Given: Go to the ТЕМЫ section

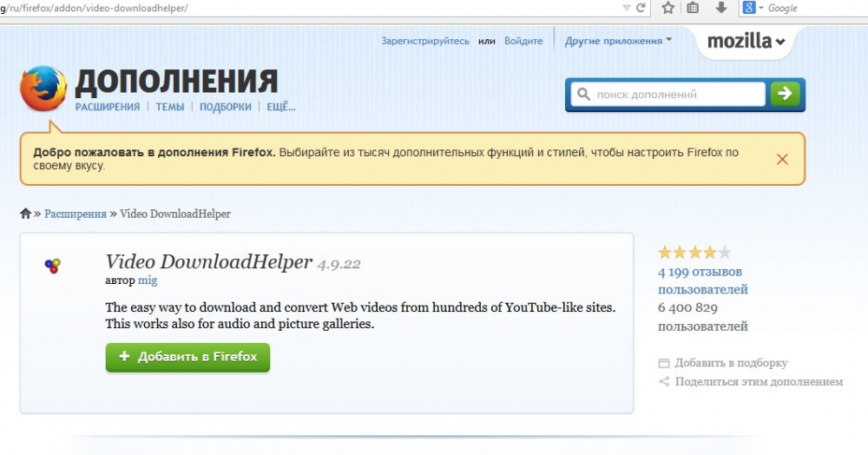Looking at the screenshot, I should click(x=170, y=107).
